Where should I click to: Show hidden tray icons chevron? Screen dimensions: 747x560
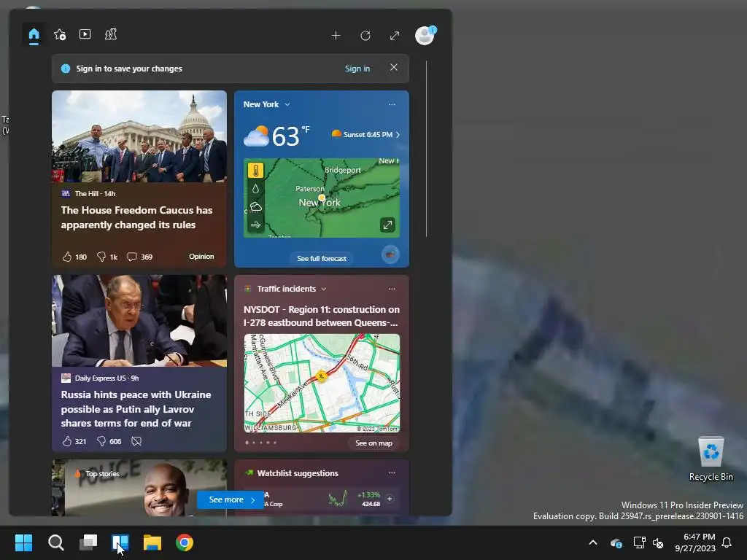593,542
